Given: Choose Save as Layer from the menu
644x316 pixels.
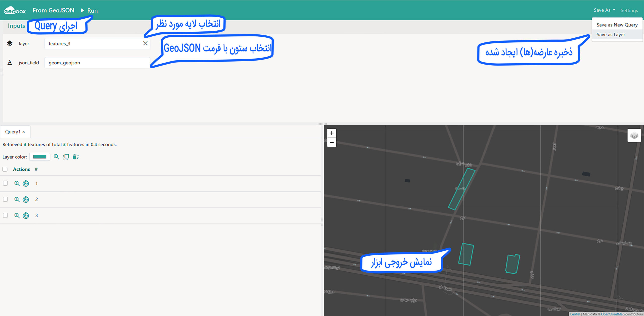Looking at the screenshot, I should (611, 34).
